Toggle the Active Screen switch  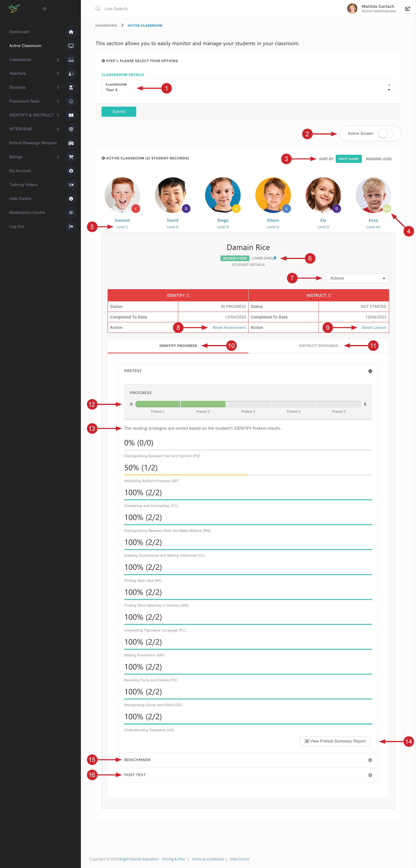point(385,133)
